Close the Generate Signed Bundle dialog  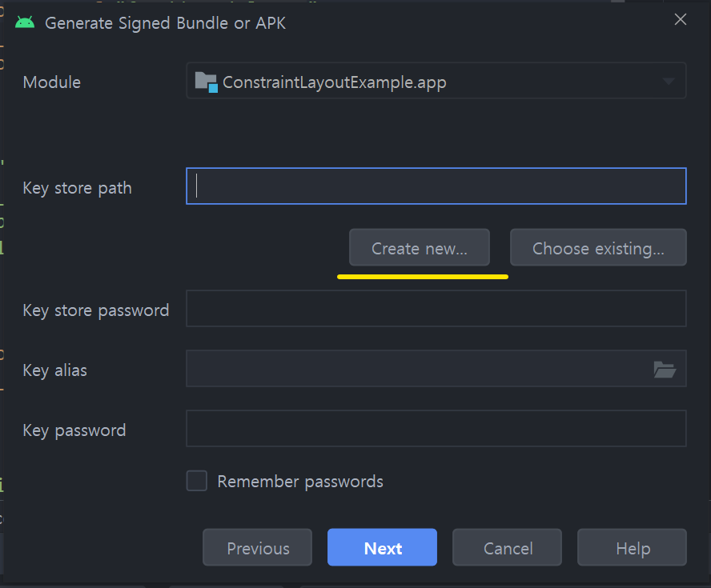click(x=680, y=19)
